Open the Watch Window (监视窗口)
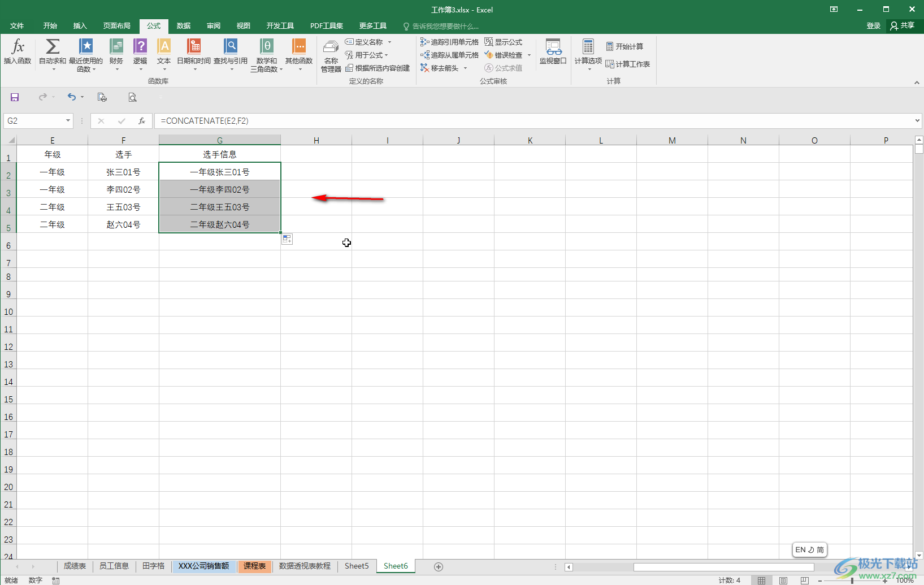The height and width of the screenshot is (585, 924). [x=553, y=51]
